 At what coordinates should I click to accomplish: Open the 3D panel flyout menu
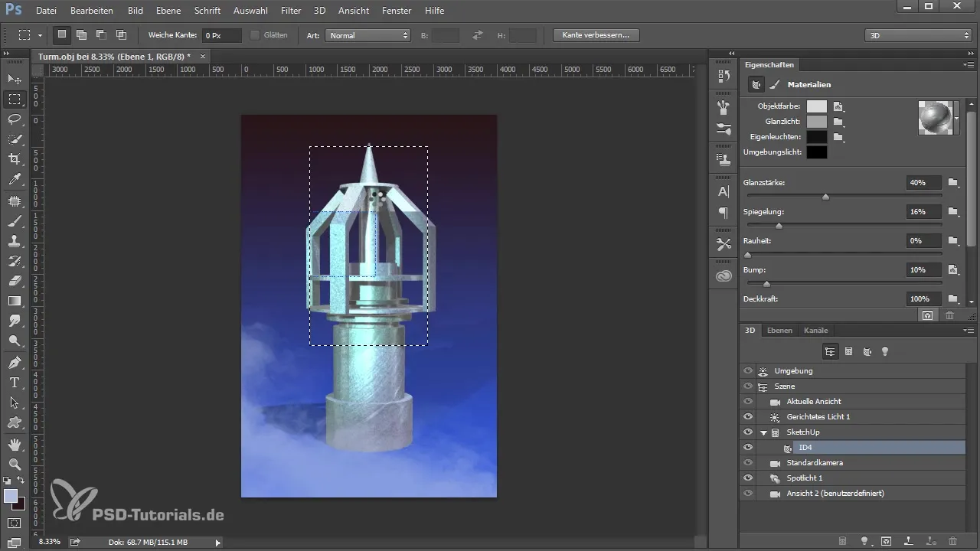click(969, 331)
